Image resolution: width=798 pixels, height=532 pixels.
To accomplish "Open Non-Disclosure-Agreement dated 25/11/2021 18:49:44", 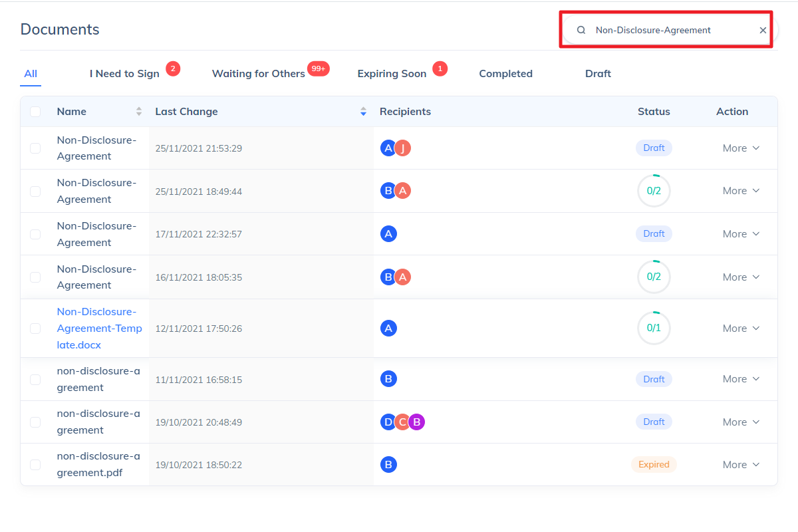I will [96, 191].
